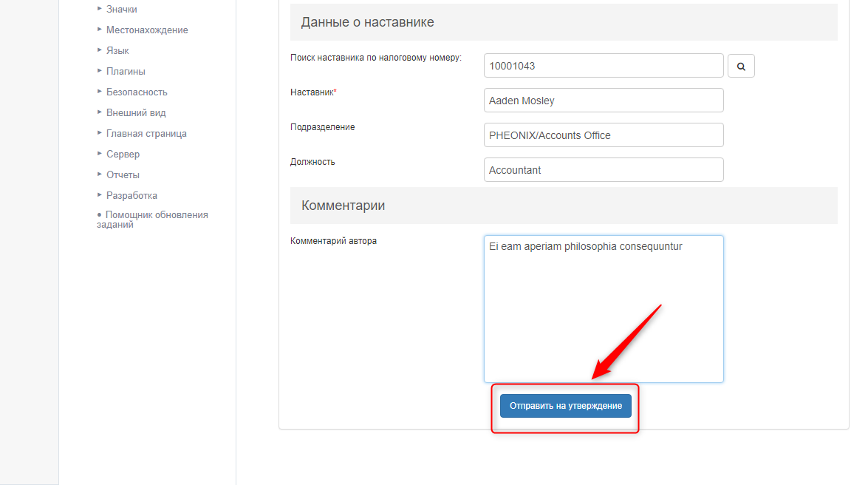The image size is (868, 485).
Task: Open the Главная страница settings link
Action: 147,133
